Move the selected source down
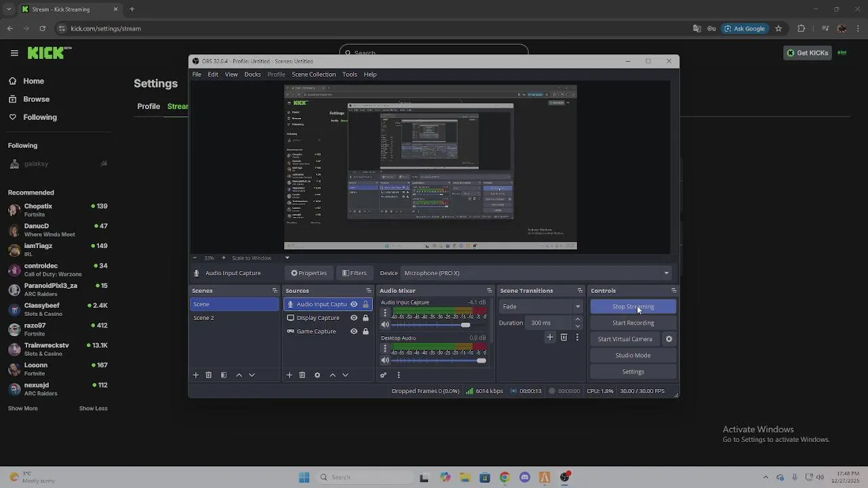Image resolution: width=868 pixels, height=488 pixels. (x=345, y=375)
